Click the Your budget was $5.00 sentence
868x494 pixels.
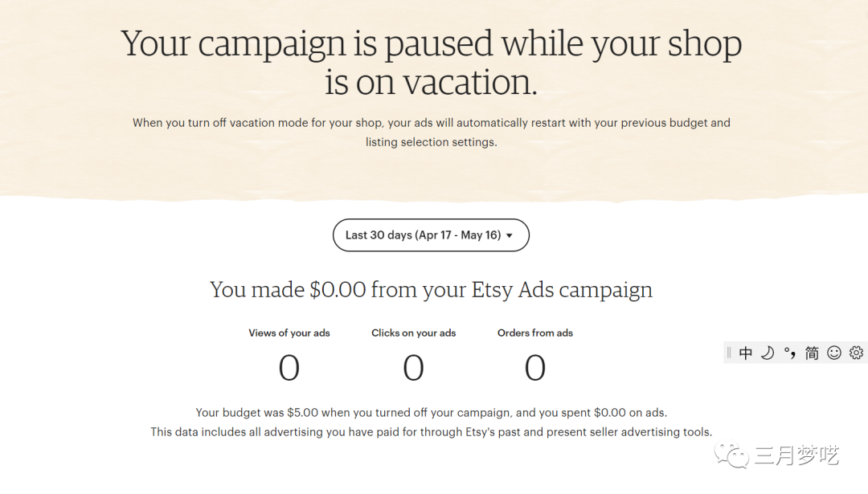[x=432, y=413]
